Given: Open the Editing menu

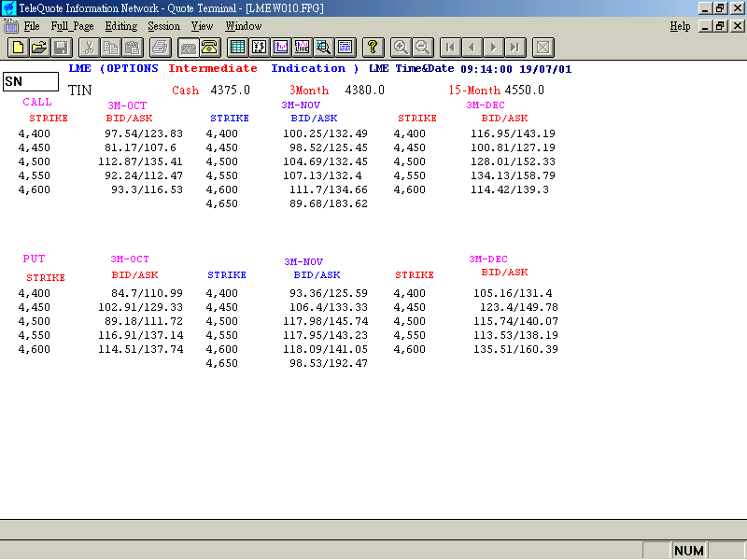Looking at the screenshot, I should coord(121,26).
